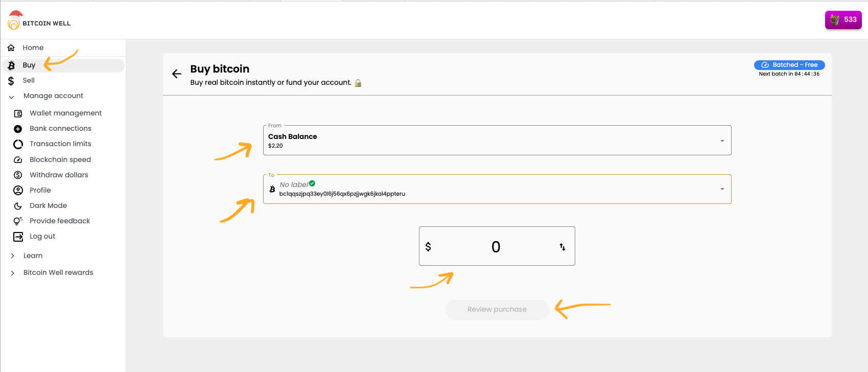Click the Wallet management icon

point(18,113)
